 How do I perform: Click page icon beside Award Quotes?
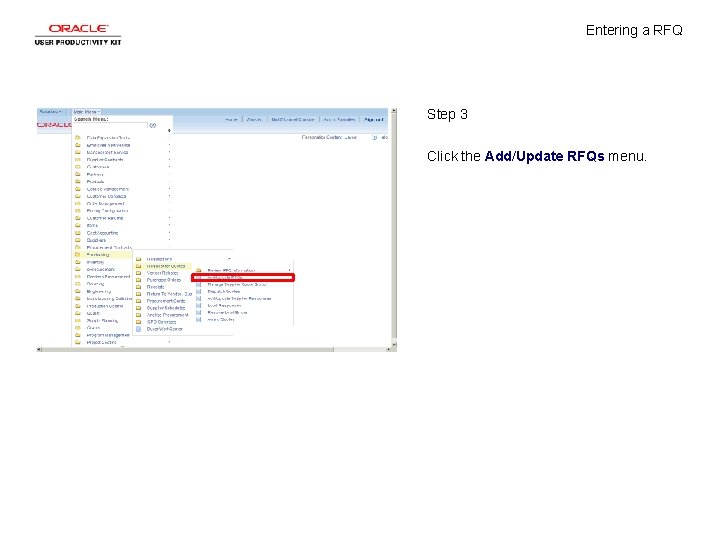click(199, 319)
